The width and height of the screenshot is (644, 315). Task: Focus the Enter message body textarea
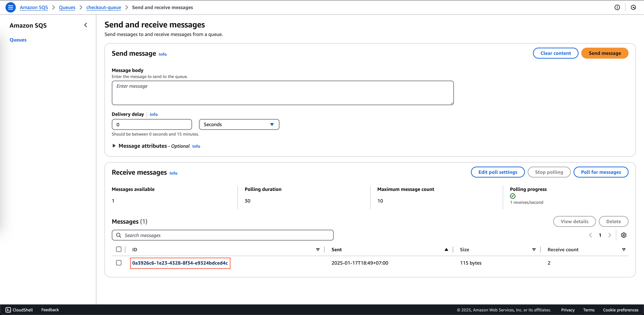[283, 93]
